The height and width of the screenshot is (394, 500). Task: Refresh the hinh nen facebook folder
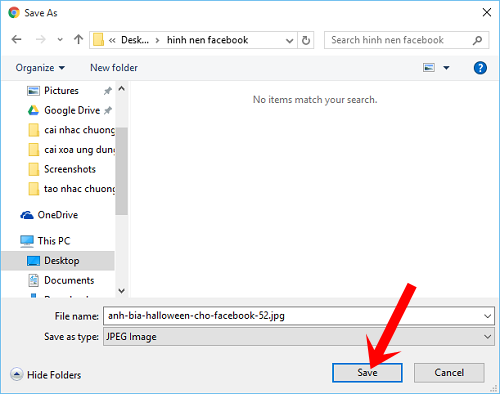point(306,40)
